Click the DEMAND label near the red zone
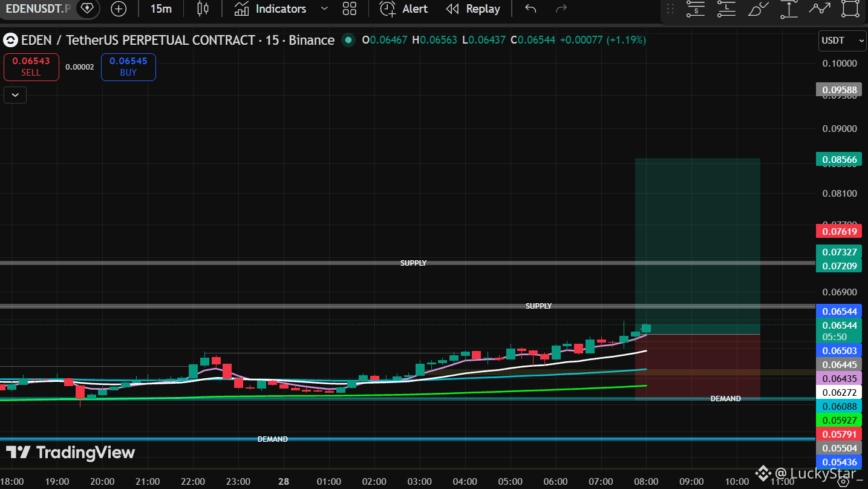 (x=725, y=399)
